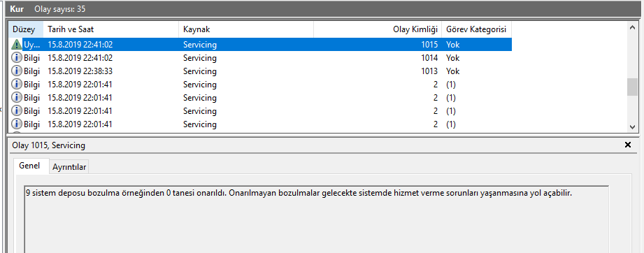Select the 22:38:33 event row
Viewport: 644px width, 253px height.
coord(260,71)
